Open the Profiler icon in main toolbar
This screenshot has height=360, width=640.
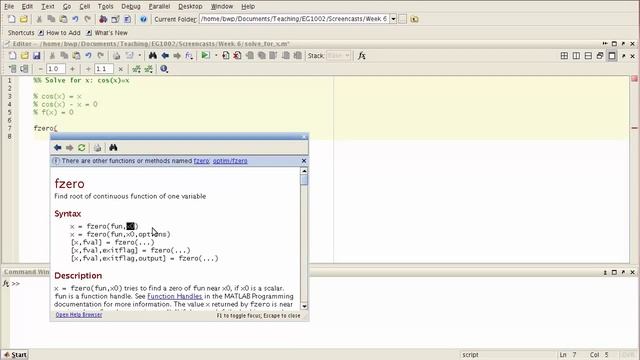[127, 19]
